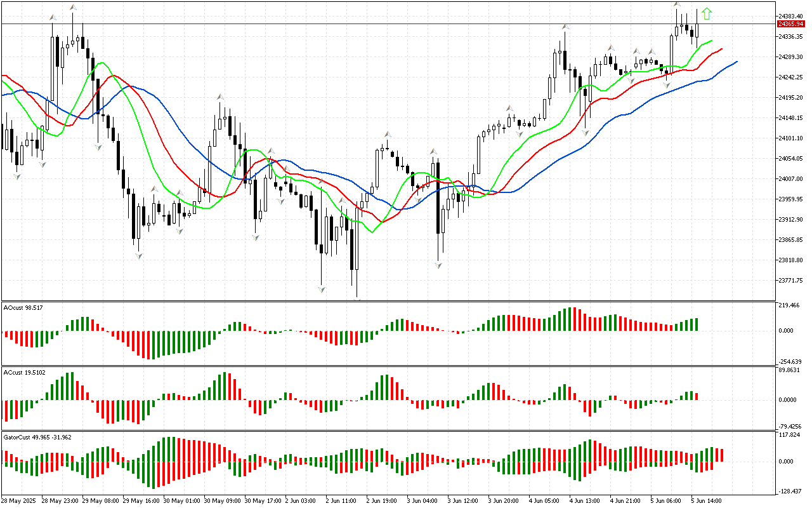Viewport: 812px width, 508px height.
Task: Select the 117.824 value on Gator scale
Action: tap(789, 435)
